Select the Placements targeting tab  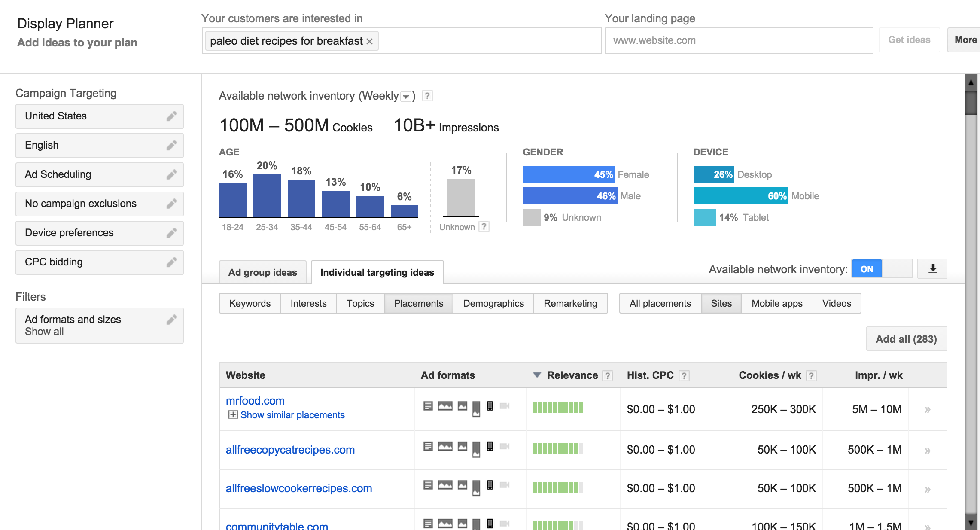click(419, 303)
